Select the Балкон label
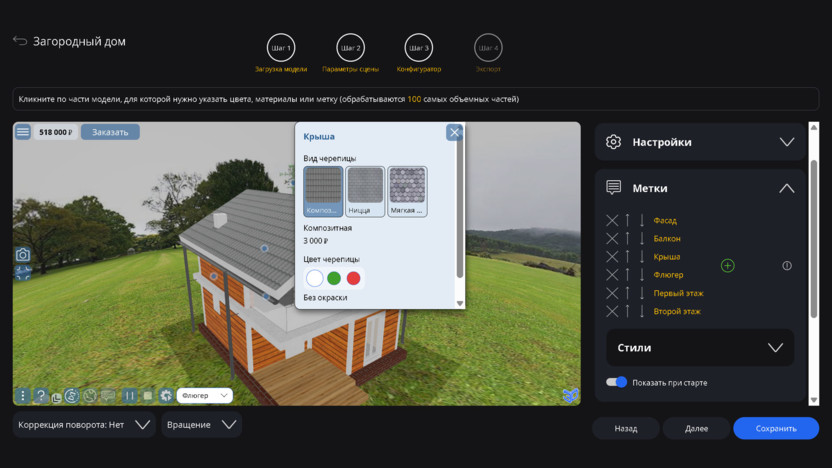Image resolution: width=832 pixels, height=468 pixels. [667, 238]
